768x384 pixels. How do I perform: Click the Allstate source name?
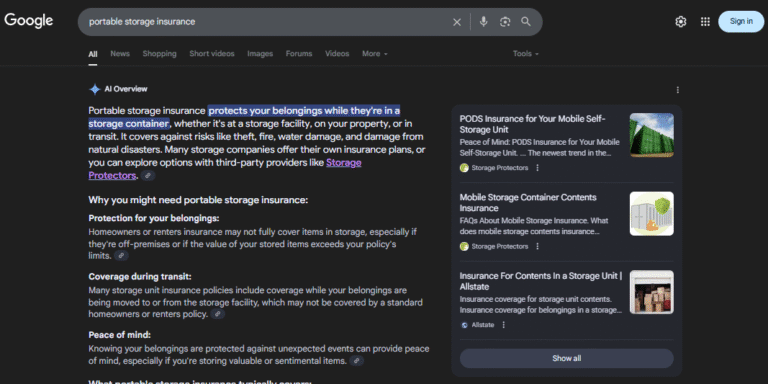(483, 325)
